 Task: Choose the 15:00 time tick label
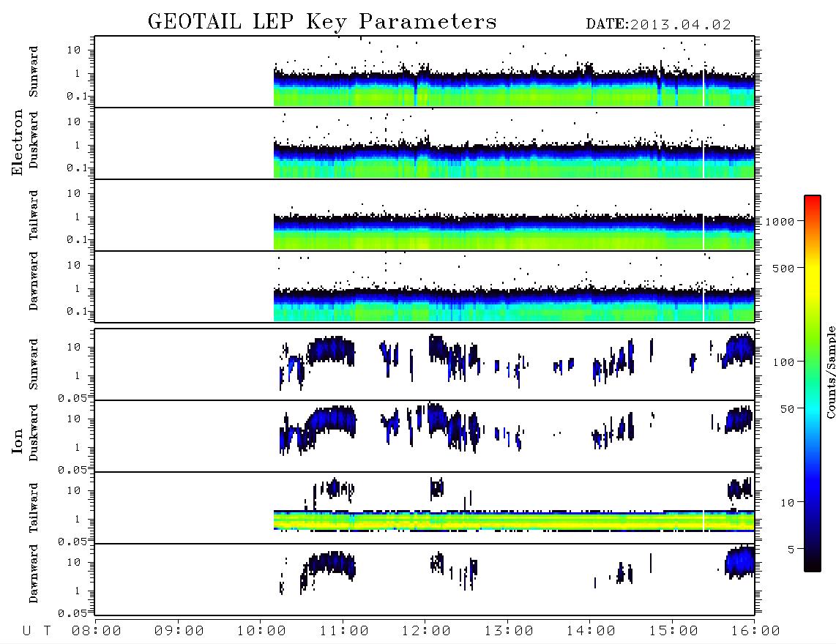pos(673,632)
